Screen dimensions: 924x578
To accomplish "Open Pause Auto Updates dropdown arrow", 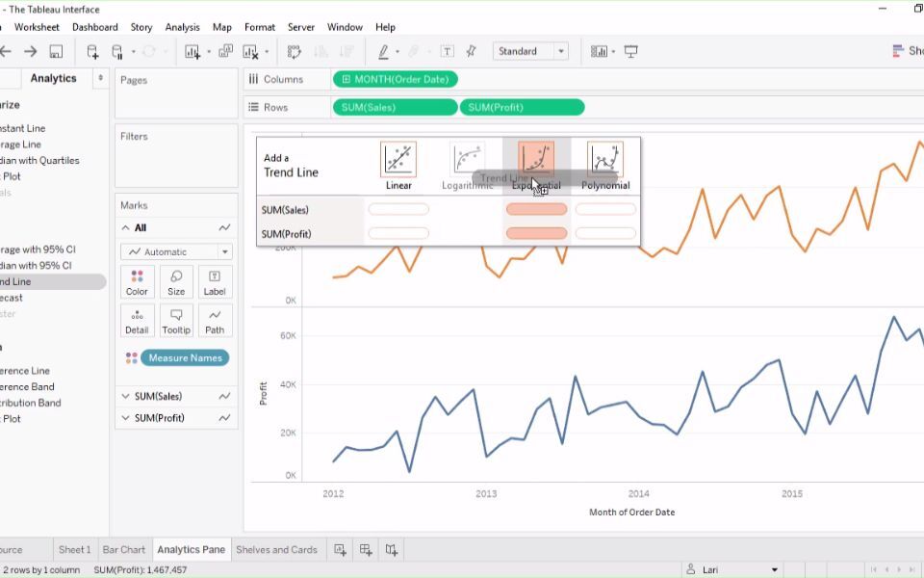I will [133, 52].
